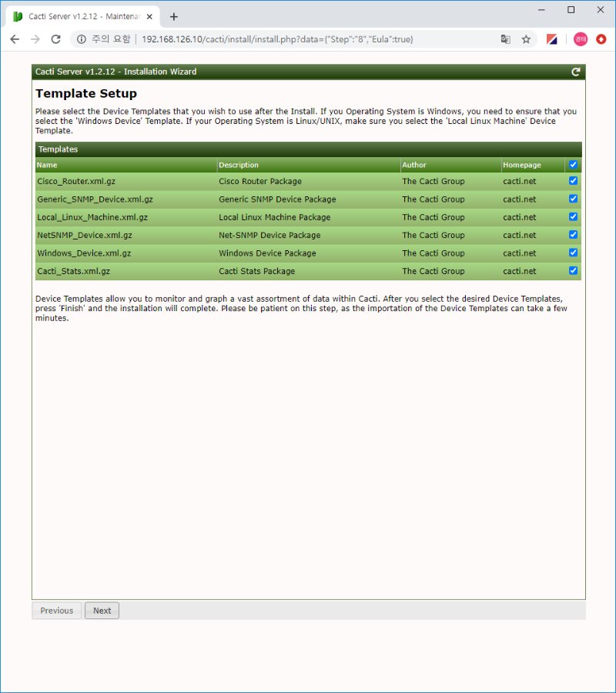The image size is (616, 693).
Task: Reload the page in browser
Action: tap(55, 39)
